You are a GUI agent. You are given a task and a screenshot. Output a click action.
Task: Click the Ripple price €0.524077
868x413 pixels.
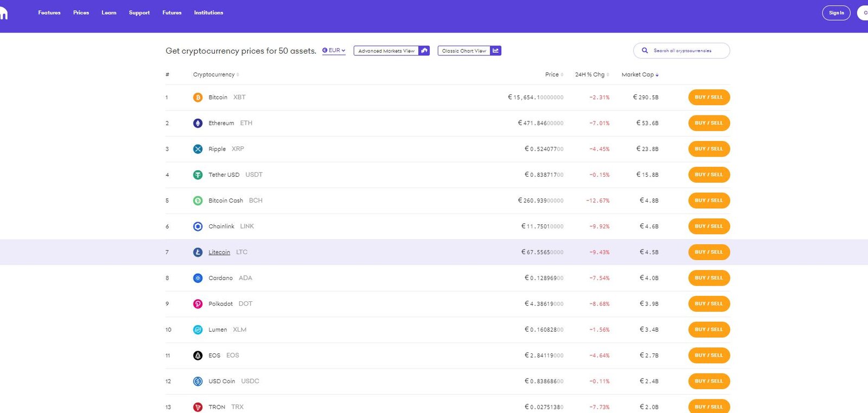tap(544, 149)
